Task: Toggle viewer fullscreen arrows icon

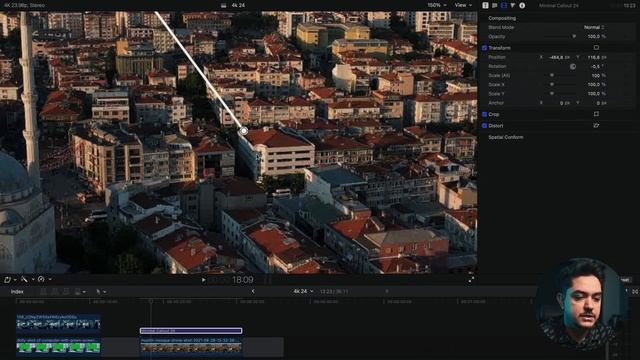Action: pyautogui.click(x=471, y=279)
